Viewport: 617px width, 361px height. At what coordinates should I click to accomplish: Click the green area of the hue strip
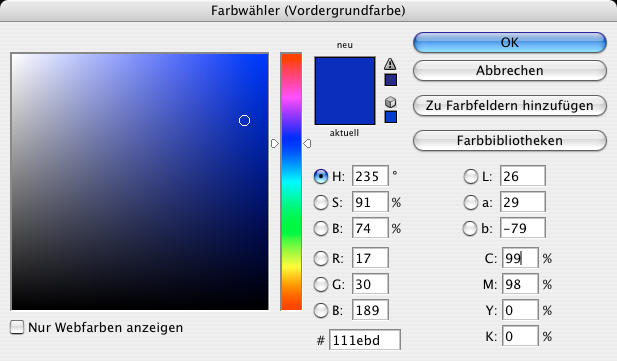coord(291,226)
